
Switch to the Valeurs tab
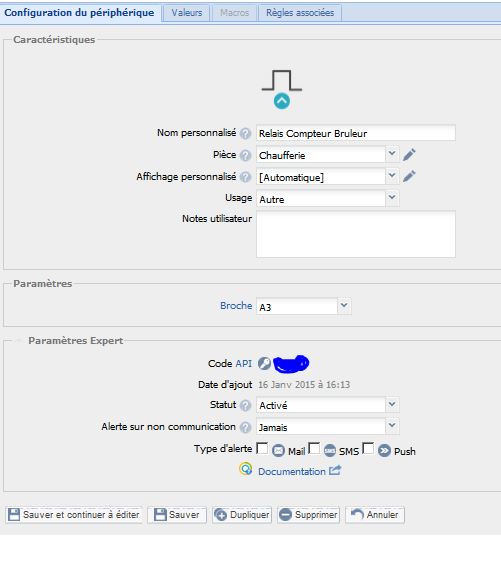pos(186,13)
